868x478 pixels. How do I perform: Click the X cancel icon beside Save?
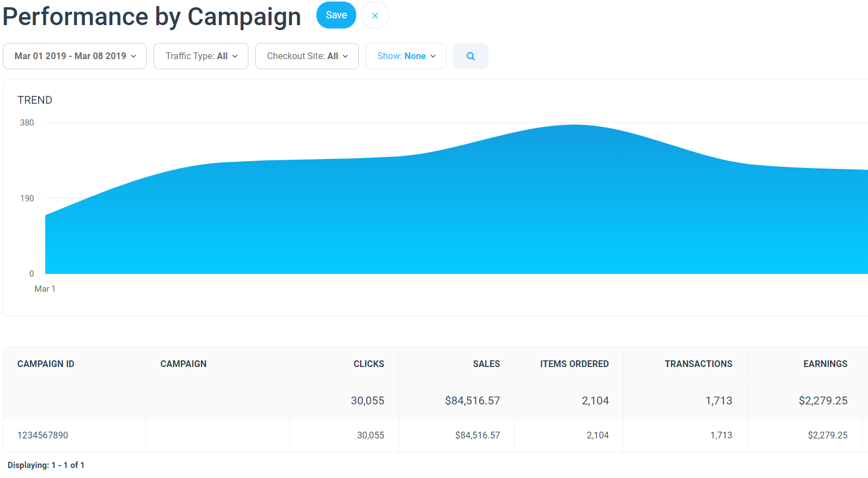pos(375,16)
